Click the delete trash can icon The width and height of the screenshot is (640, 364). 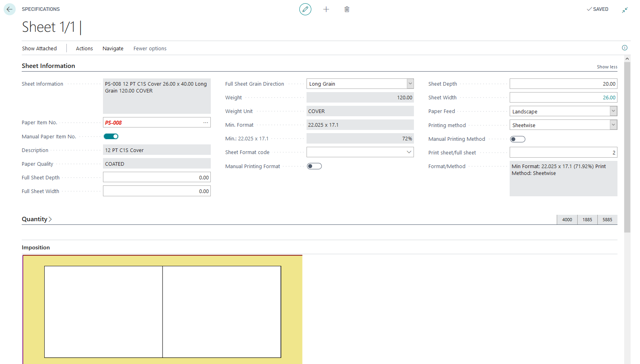click(x=347, y=9)
